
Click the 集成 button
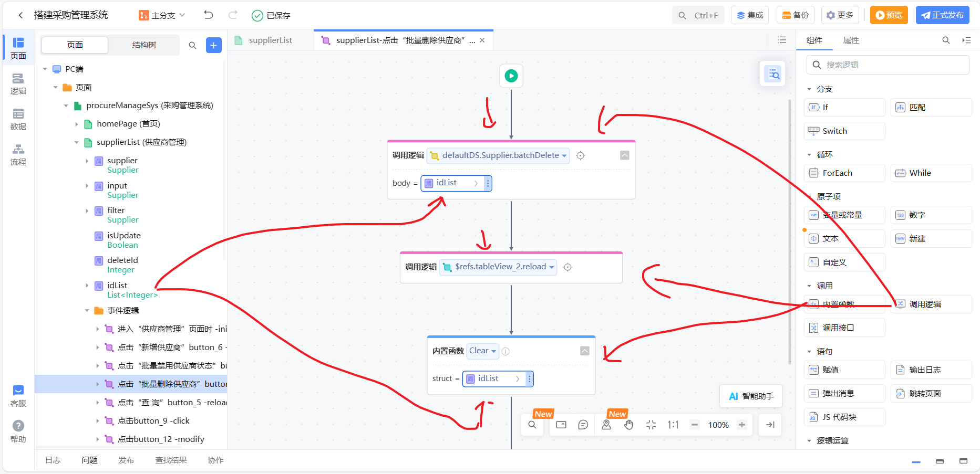(x=750, y=15)
